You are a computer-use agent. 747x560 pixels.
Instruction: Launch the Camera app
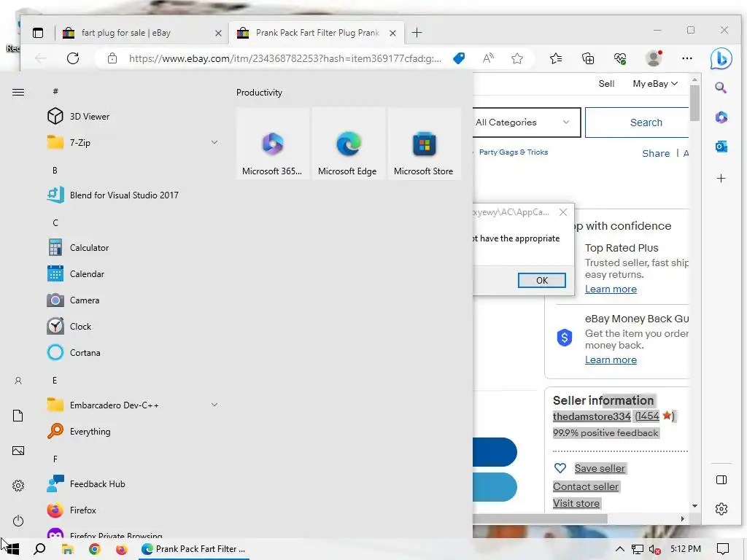pos(133,300)
